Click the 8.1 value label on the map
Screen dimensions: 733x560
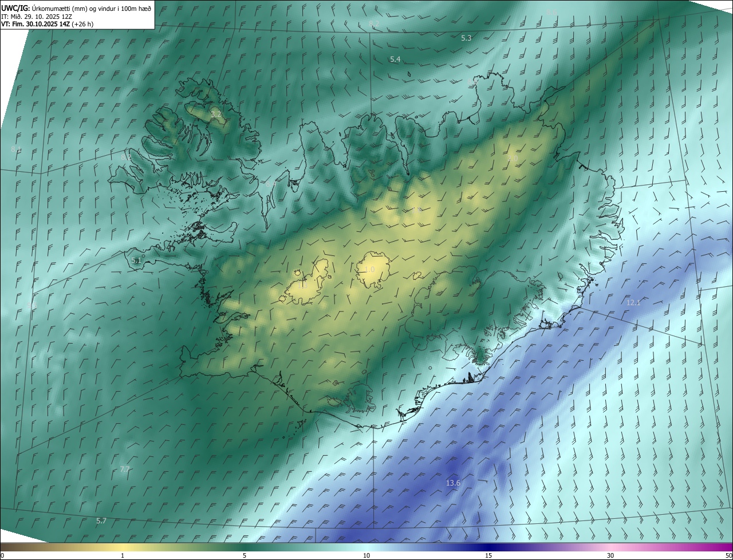coord(16,149)
